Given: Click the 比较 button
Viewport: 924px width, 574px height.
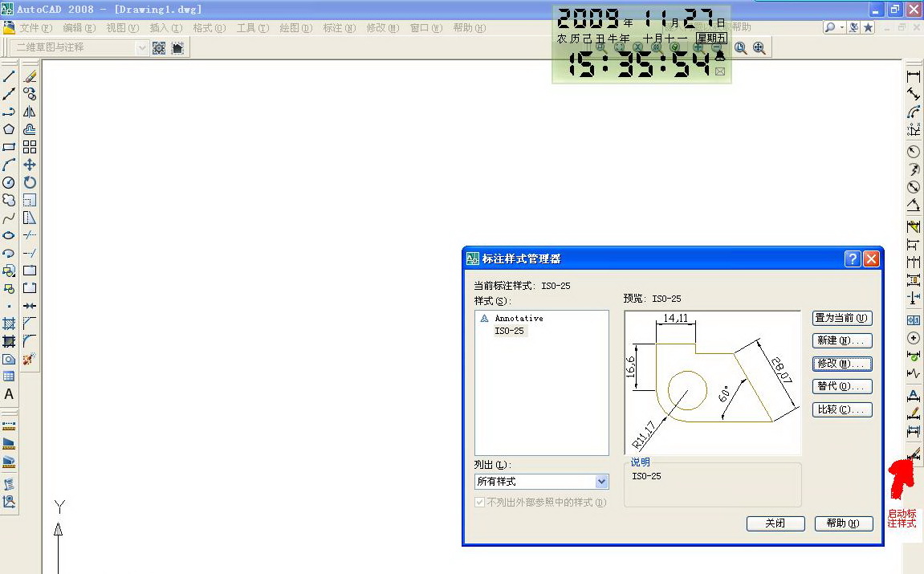Looking at the screenshot, I should (841, 409).
